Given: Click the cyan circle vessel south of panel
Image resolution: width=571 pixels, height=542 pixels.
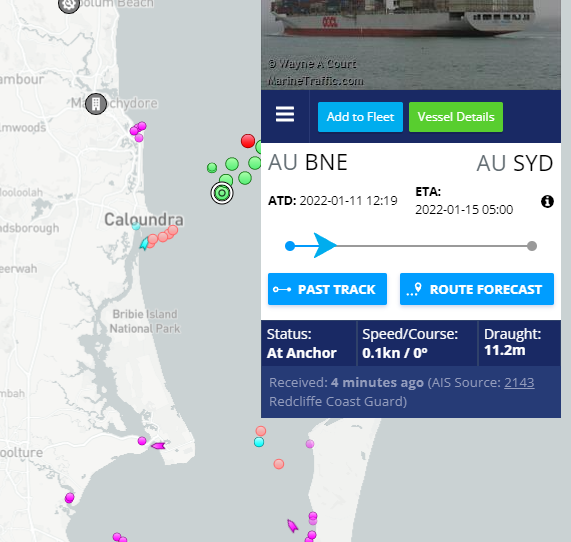Looking at the screenshot, I should point(259,442).
